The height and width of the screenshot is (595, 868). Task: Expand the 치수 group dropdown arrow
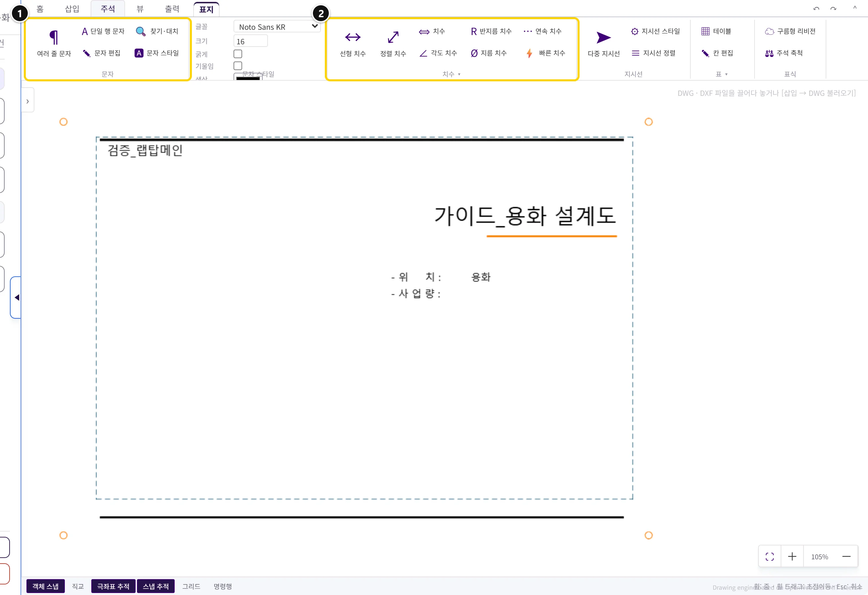point(459,74)
